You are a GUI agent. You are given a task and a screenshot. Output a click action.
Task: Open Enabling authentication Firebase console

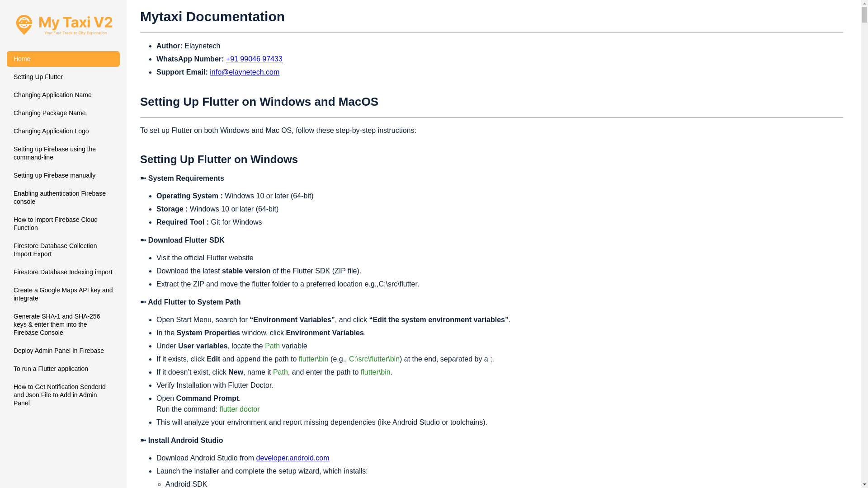(x=63, y=197)
